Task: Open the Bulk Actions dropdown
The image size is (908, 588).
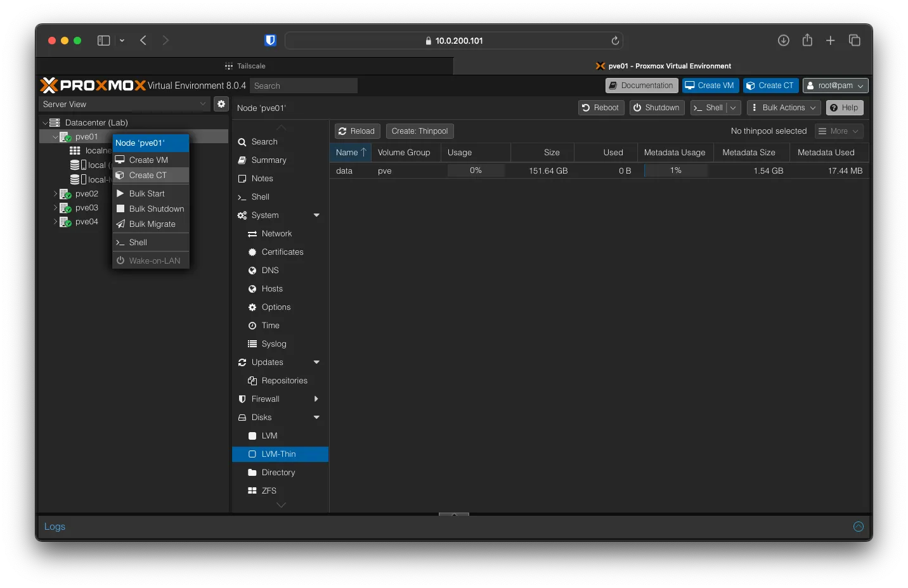Action: [784, 108]
